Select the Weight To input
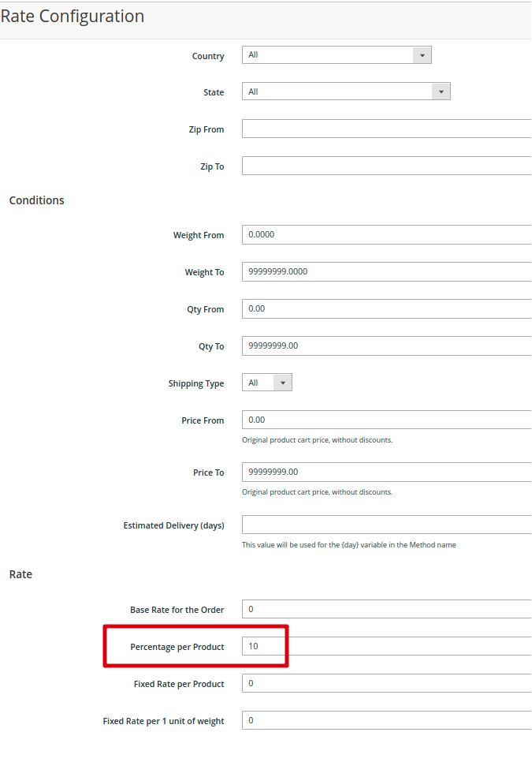The width and height of the screenshot is (532, 762). tap(386, 271)
